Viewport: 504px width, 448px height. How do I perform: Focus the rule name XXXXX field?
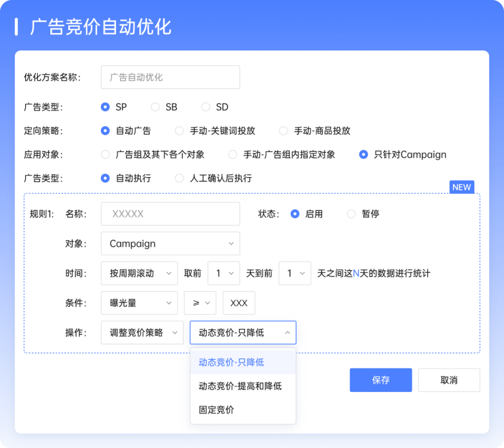point(170,214)
